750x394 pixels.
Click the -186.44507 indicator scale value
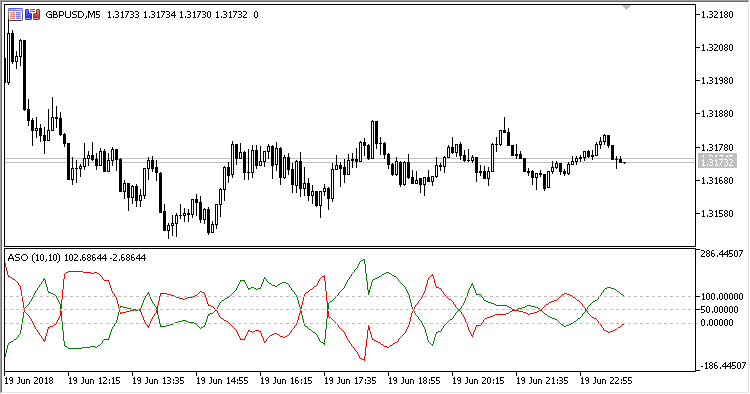pos(722,366)
